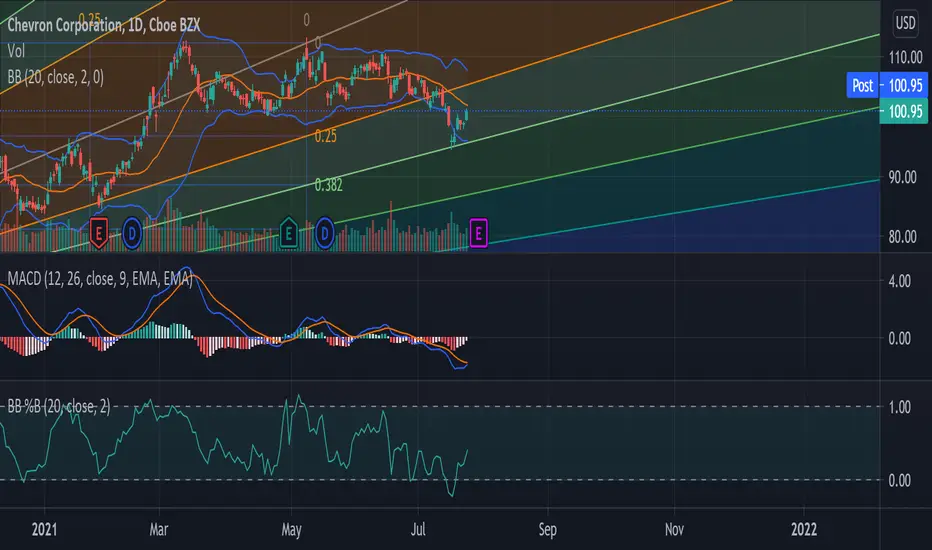Click the Jul time axis label
Viewport: 932px width, 550px height.
tap(418, 529)
